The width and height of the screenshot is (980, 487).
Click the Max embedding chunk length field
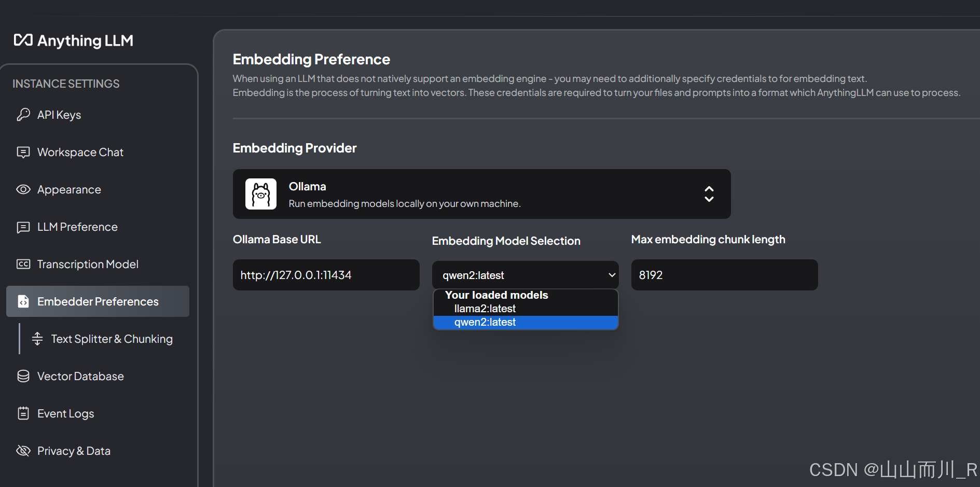(x=725, y=275)
